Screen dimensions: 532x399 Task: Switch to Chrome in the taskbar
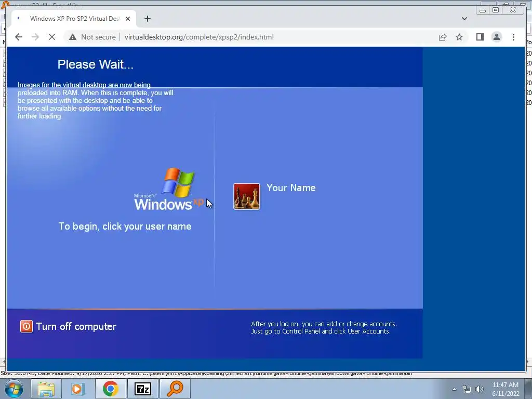tap(110, 389)
